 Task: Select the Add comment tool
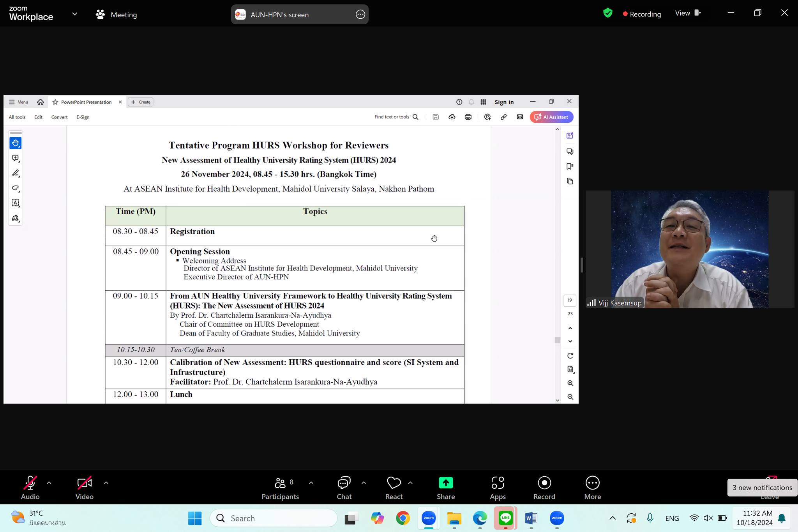coord(16,158)
